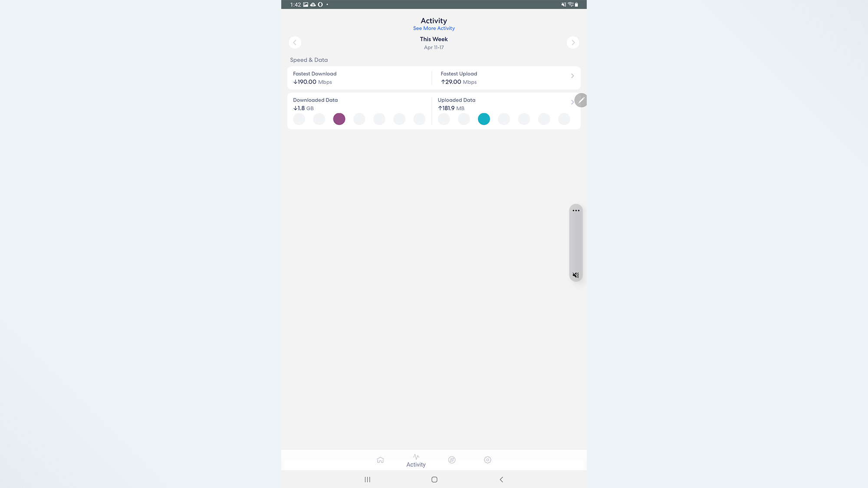Click the three-dot overflow menu button
This screenshot has width=868, height=488.
(x=575, y=210)
